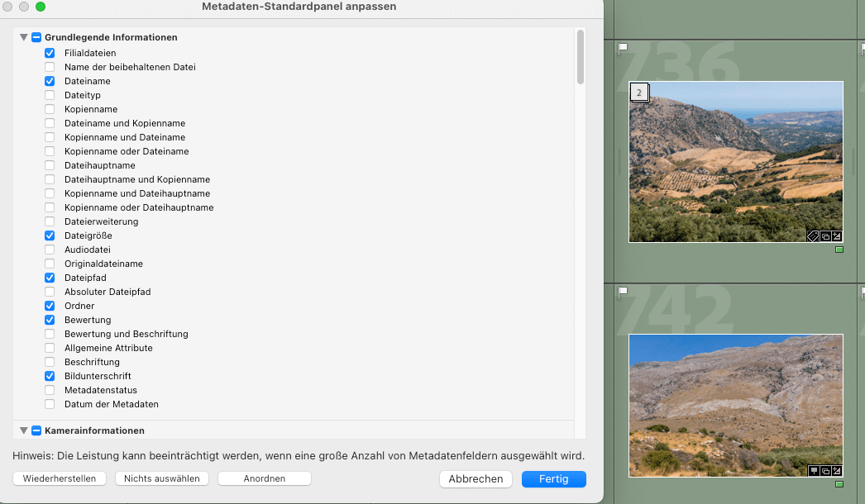865x504 pixels.
Task: Select the rocky hillside thumbnail in cell 742
Action: click(736, 406)
